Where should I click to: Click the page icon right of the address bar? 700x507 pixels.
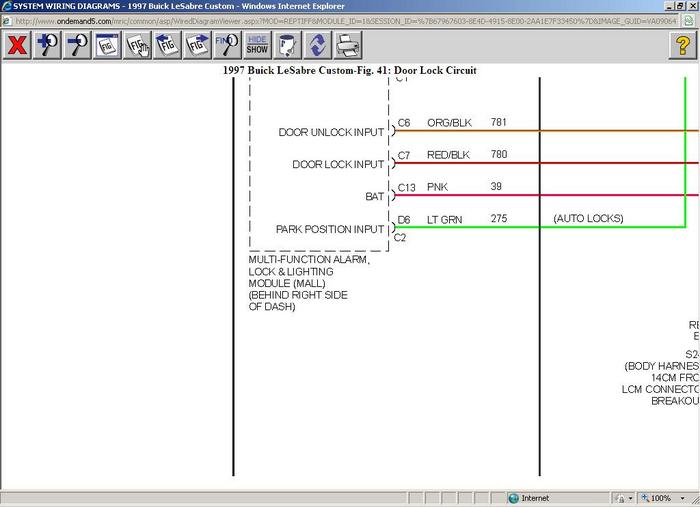point(689,21)
